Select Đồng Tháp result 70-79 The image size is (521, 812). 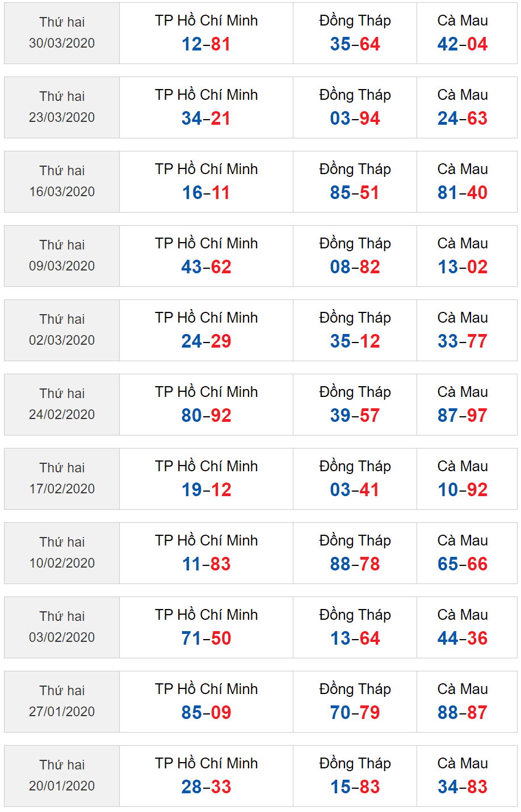pos(355,713)
